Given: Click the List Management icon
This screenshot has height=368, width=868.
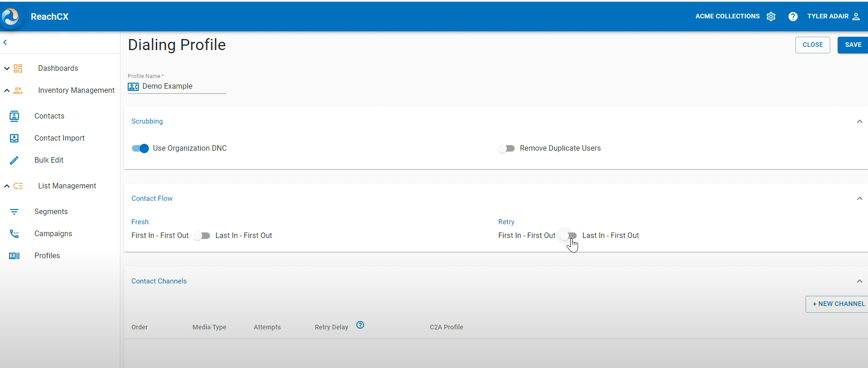Looking at the screenshot, I should pos(18,186).
